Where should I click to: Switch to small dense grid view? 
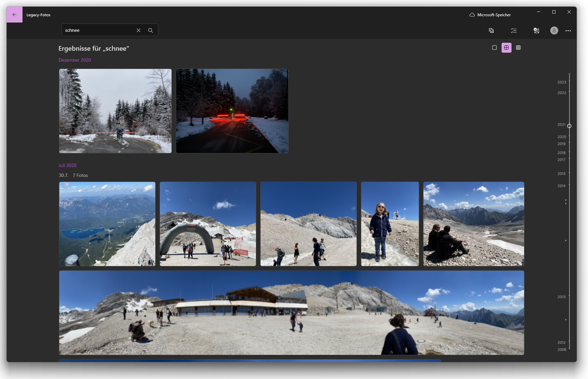pyautogui.click(x=518, y=48)
